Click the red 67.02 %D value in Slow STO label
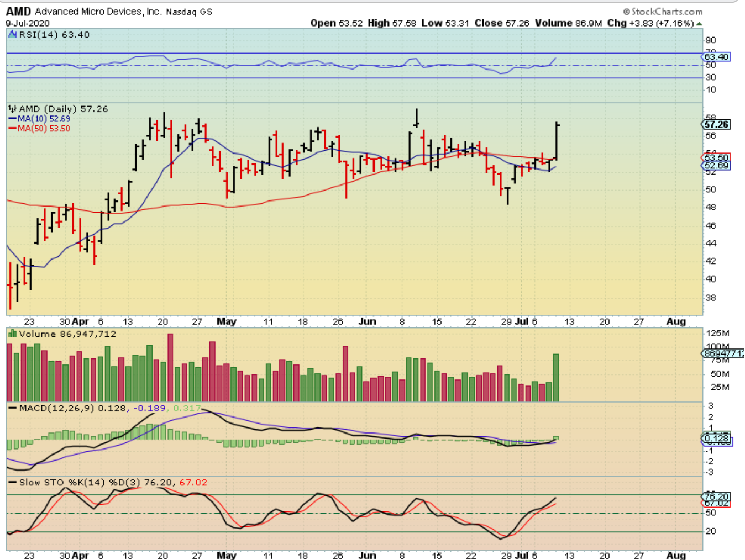The height and width of the screenshot is (560, 745). (193, 483)
